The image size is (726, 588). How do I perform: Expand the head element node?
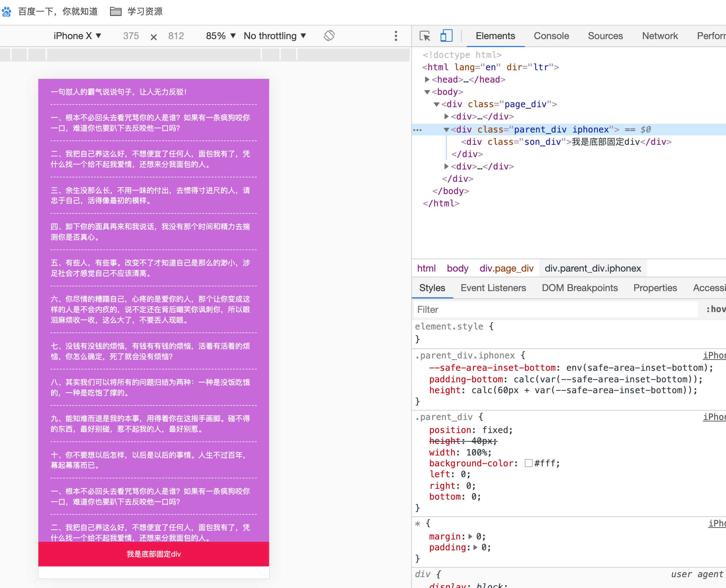pos(427,79)
